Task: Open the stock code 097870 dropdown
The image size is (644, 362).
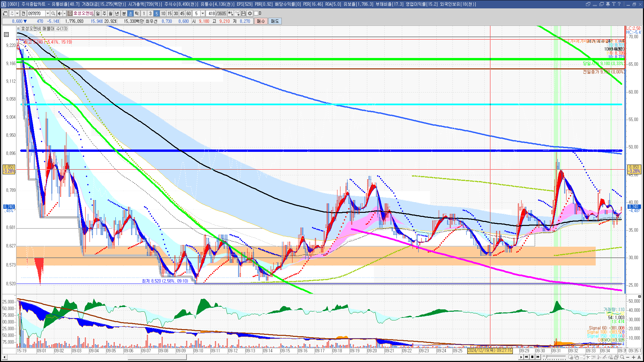Action: [x=48, y=13]
